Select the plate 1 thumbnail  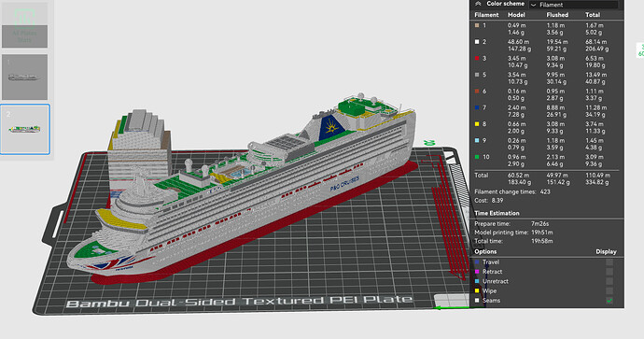tap(24, 77)
